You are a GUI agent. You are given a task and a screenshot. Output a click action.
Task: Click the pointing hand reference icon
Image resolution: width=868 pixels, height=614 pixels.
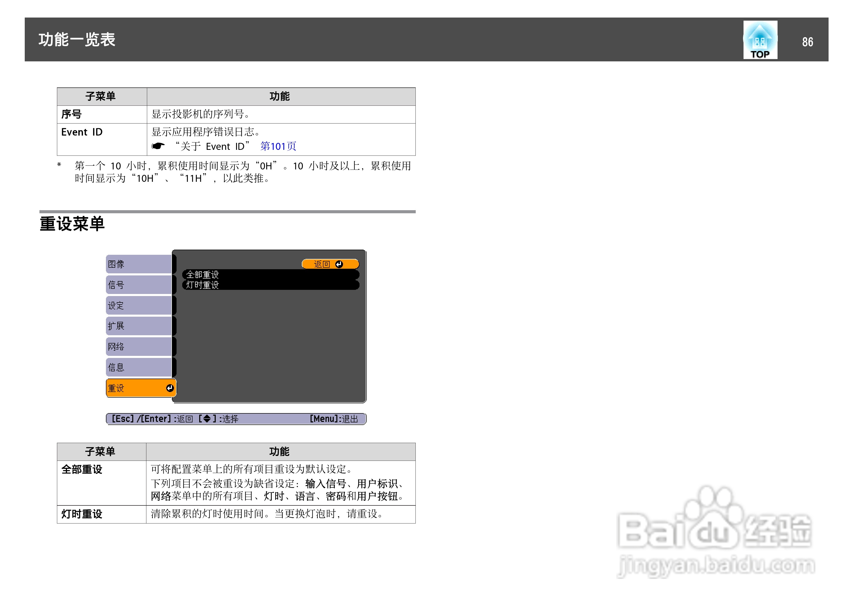pos(158,146)
